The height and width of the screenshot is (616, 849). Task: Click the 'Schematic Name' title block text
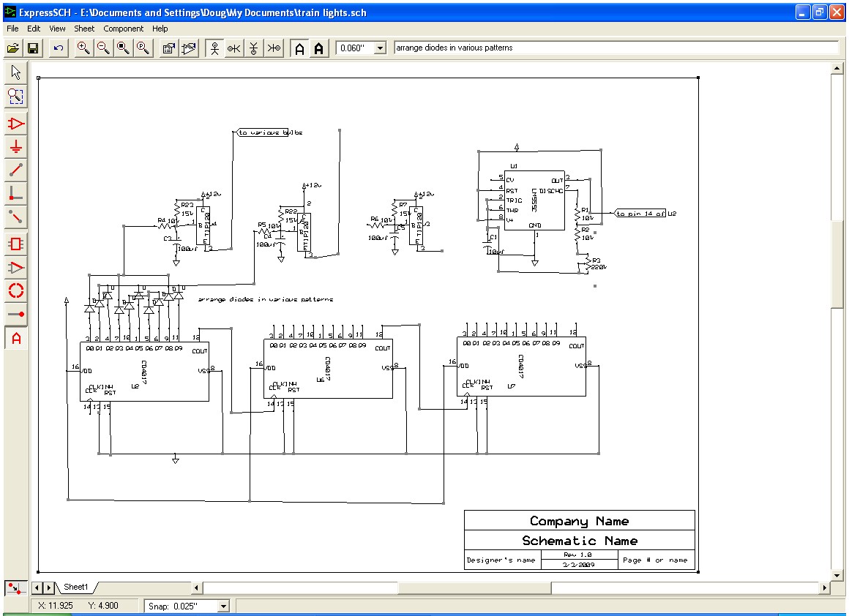click(580, 540)
